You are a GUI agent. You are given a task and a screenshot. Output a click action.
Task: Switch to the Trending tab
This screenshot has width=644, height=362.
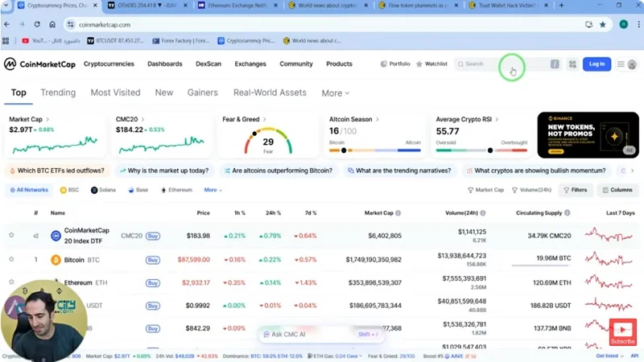(58, 93)
